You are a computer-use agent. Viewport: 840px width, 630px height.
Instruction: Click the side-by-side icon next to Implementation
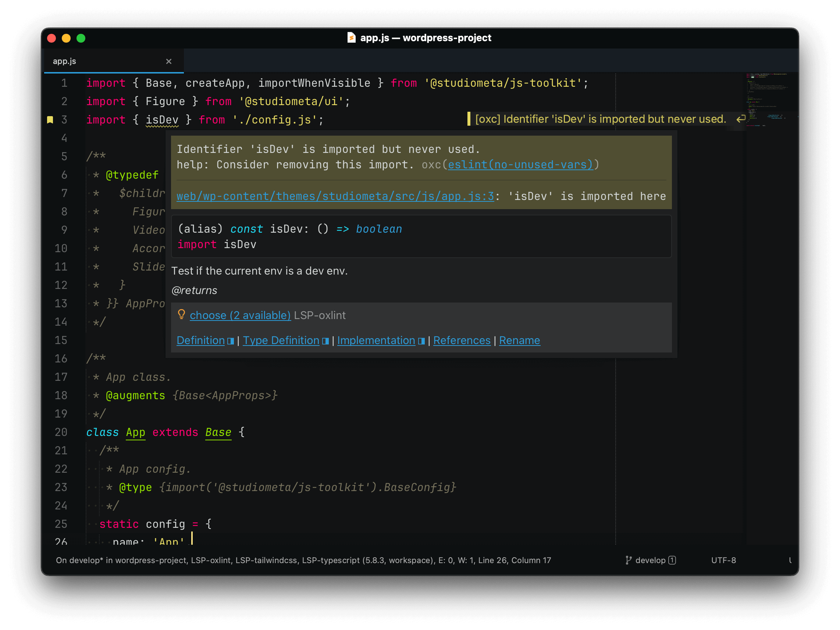[421, 341]
